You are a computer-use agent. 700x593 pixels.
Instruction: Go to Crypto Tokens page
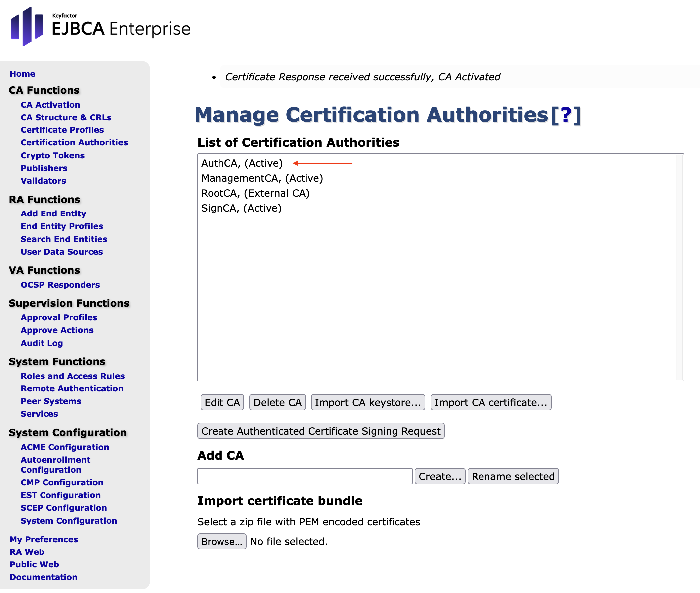click(52, 156)
